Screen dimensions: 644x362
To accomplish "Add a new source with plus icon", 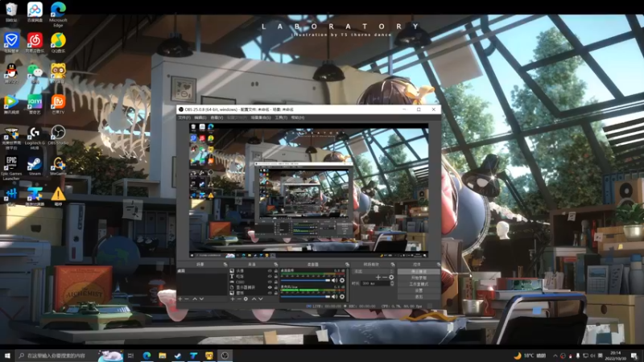I will (233, 298).
